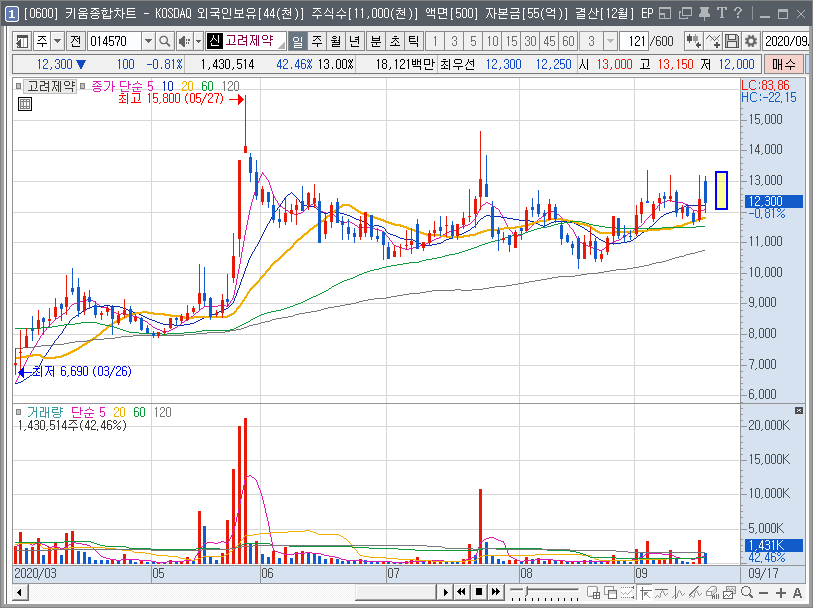Click the add indicator line icon
This screenshot has width=813, height=608.
(712, 40)
